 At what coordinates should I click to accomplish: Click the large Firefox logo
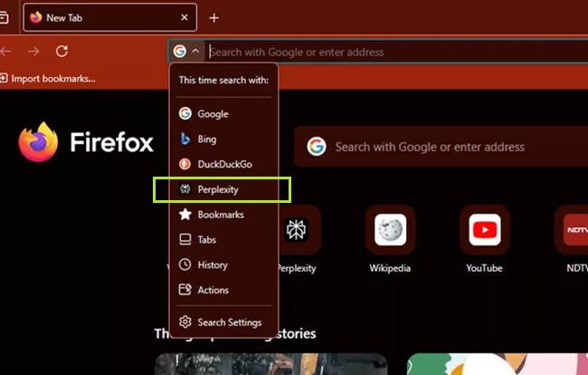[x=38, y=142]
